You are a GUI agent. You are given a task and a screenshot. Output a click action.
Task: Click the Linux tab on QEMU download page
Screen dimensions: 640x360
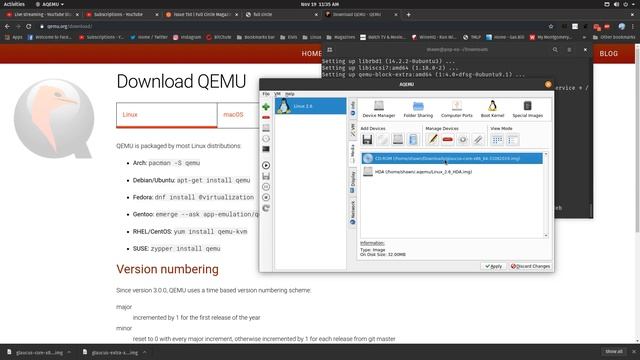167,115
